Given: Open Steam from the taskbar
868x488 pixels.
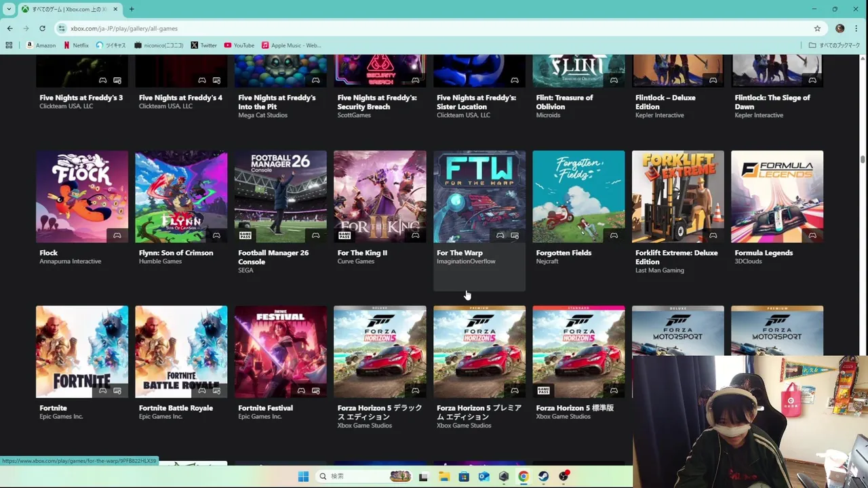Looking at the screenshot, I should (x=543, y=476).
